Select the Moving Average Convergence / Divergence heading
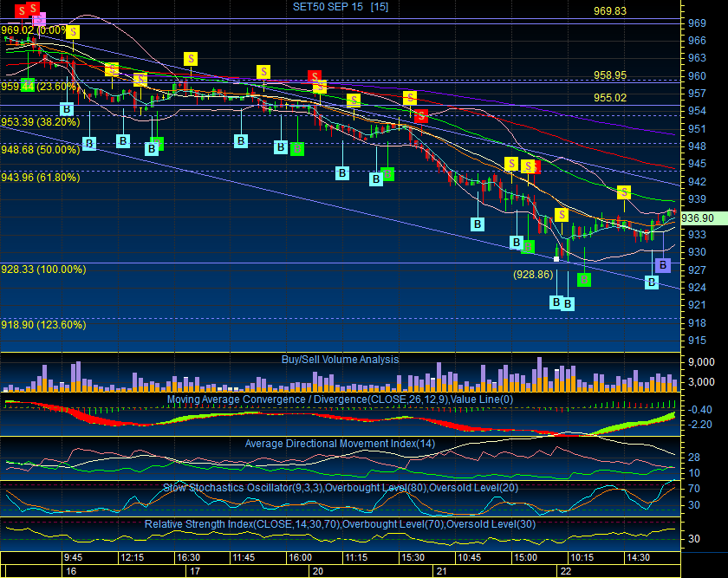The image size is (728, 578). 340,399
